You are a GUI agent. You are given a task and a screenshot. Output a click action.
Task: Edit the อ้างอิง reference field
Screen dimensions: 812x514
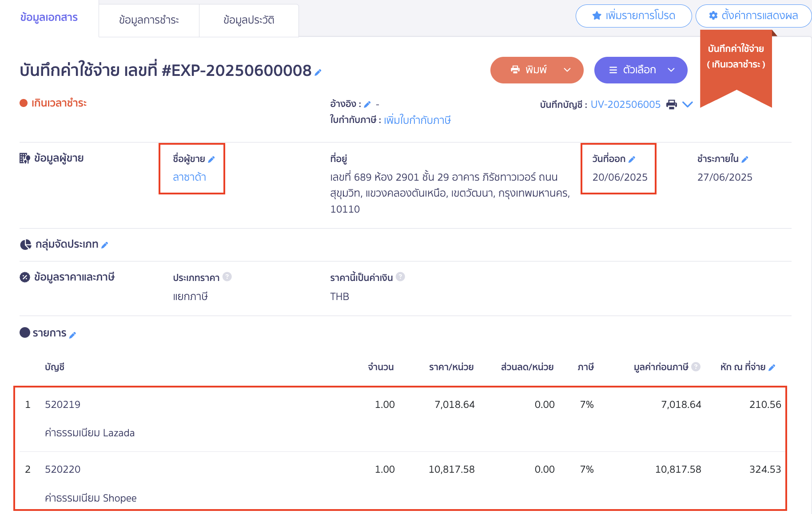(367, 103)
